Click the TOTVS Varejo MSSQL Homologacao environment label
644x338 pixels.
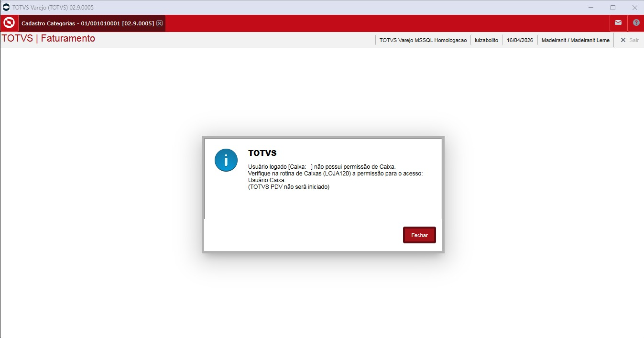coord(423,40)
